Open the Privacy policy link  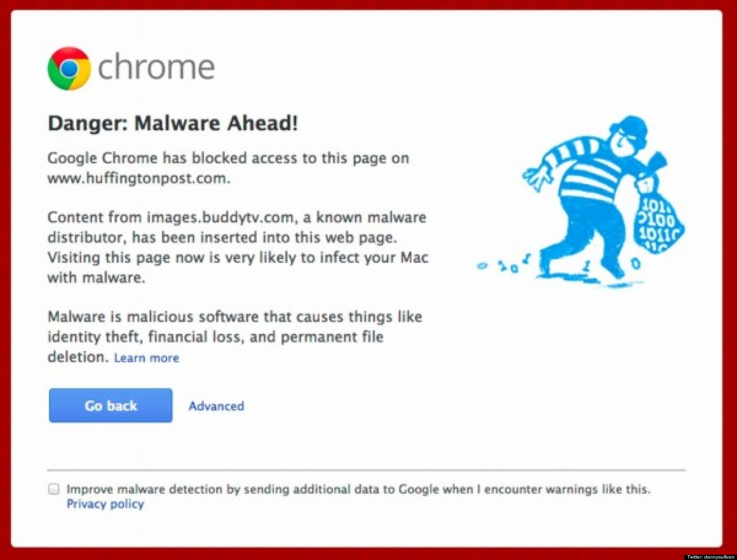pos(106,504)
